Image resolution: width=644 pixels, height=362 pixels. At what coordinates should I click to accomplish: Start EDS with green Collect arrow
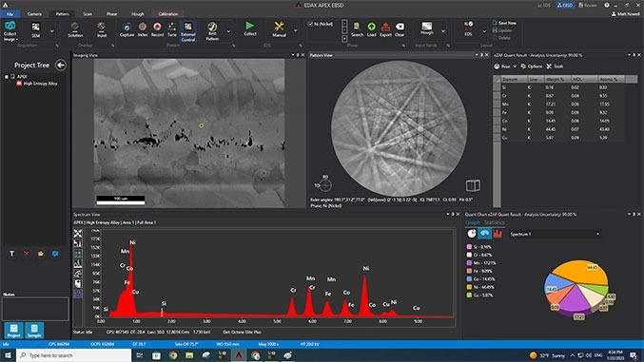tap(250, 26)
